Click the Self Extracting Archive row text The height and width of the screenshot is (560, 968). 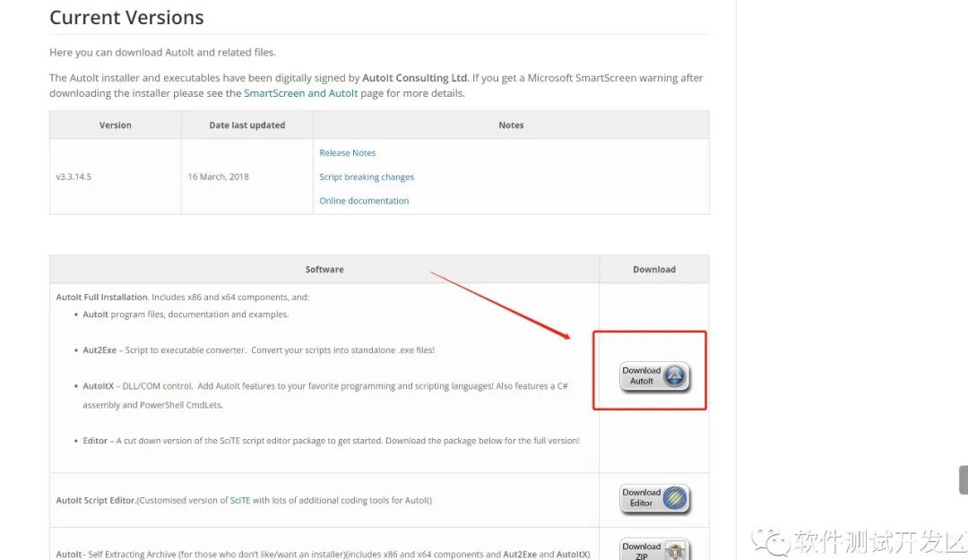tap(323, 555)
